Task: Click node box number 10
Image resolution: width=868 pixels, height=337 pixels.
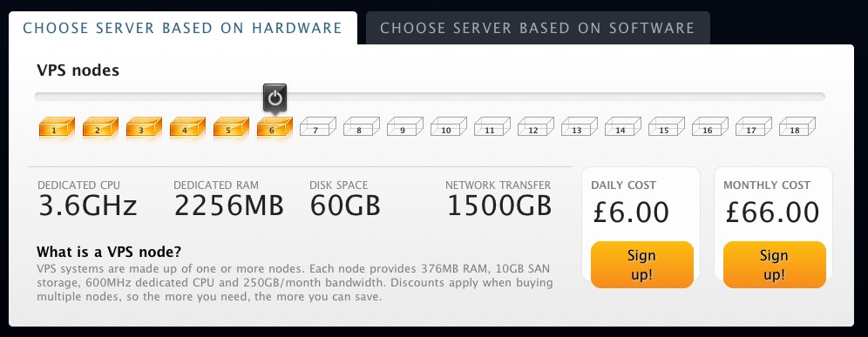Action: 449,127
